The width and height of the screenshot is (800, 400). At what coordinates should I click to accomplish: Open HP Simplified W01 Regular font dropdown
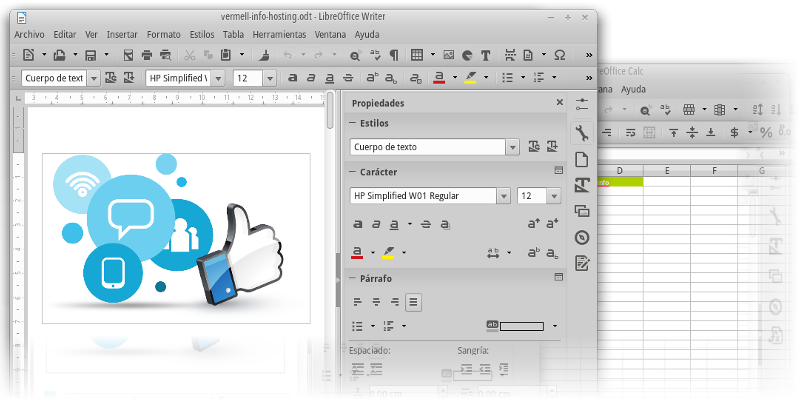[x=504, y=196]
